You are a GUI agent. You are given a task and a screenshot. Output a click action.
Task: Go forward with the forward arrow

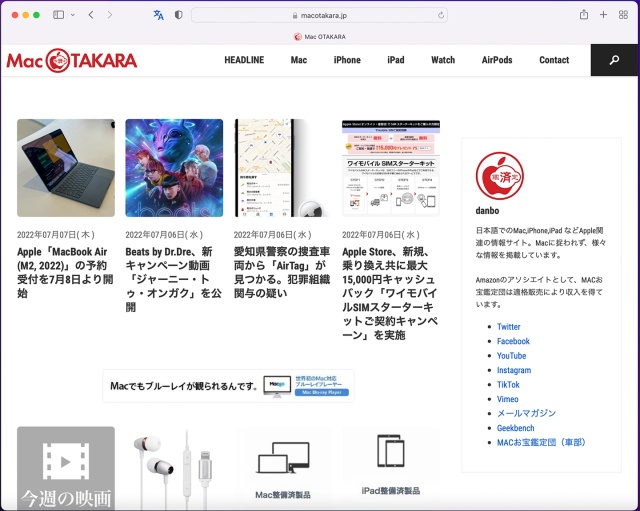tap(109, 15)
